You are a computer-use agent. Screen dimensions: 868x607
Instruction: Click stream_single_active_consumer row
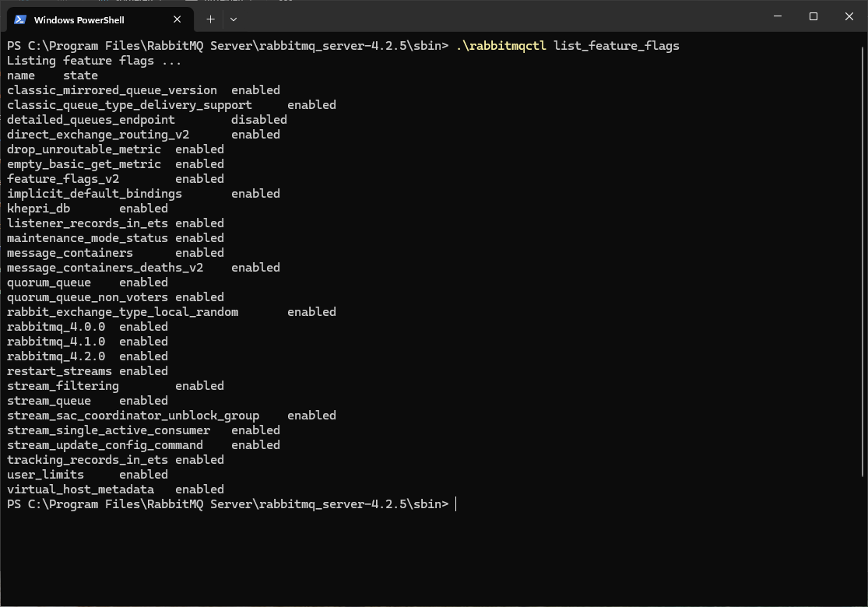pos(143,430)
